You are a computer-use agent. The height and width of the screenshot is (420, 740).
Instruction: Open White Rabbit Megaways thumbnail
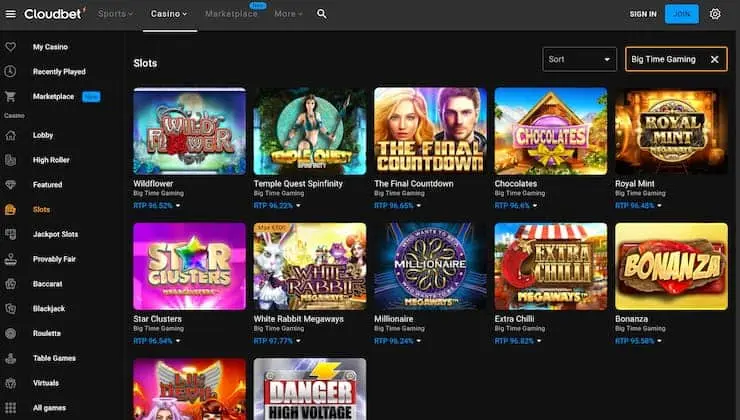(x=310, y=266)
